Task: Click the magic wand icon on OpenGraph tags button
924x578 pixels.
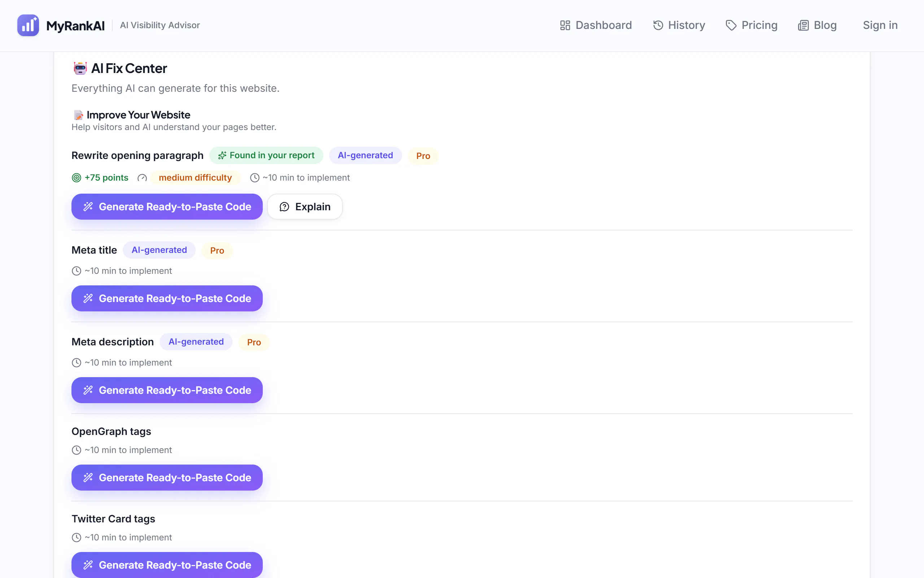Action: pos(88,478)
